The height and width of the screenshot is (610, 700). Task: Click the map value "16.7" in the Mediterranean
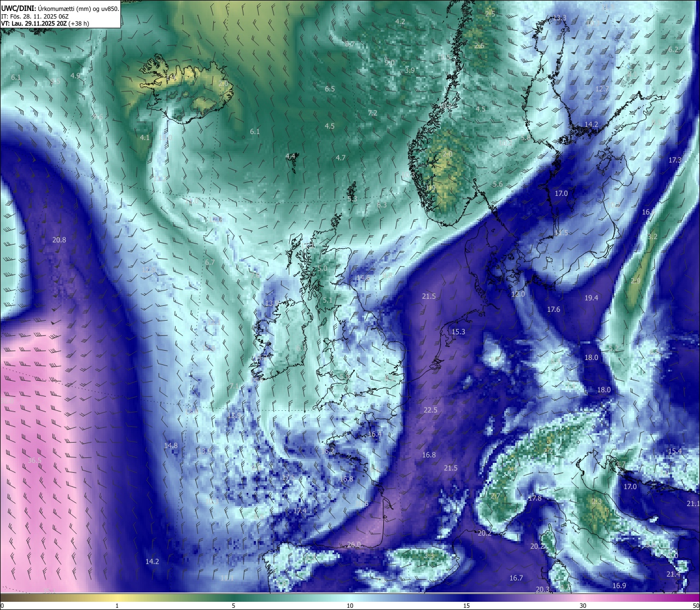pyautogui.click(x=516, y=578)
